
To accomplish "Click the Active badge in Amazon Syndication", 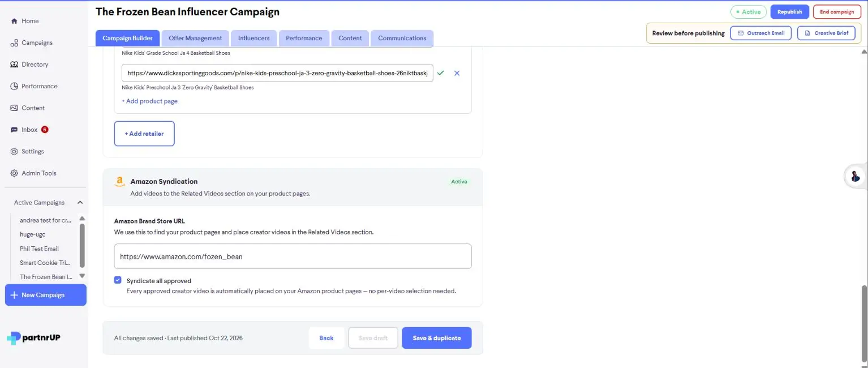I will coord(459,182).
